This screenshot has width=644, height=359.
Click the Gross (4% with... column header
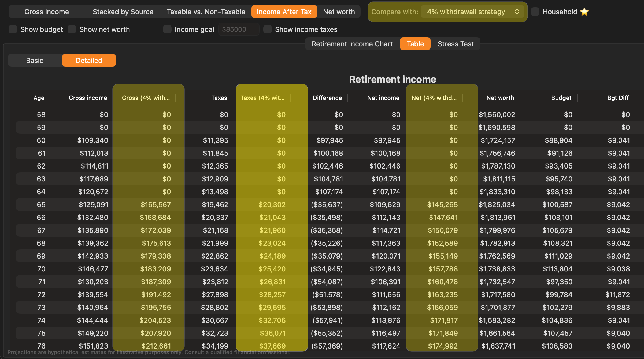(146, 98)
